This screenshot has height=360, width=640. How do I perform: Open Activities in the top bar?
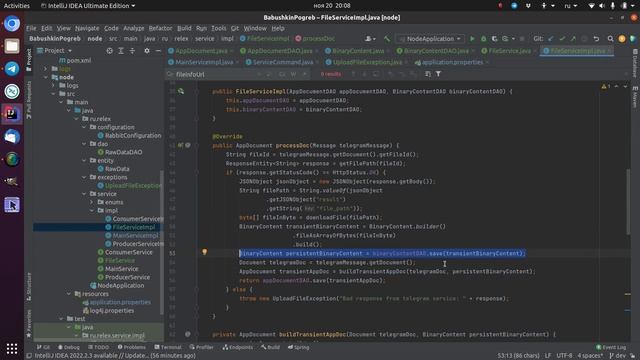(17, 6)
